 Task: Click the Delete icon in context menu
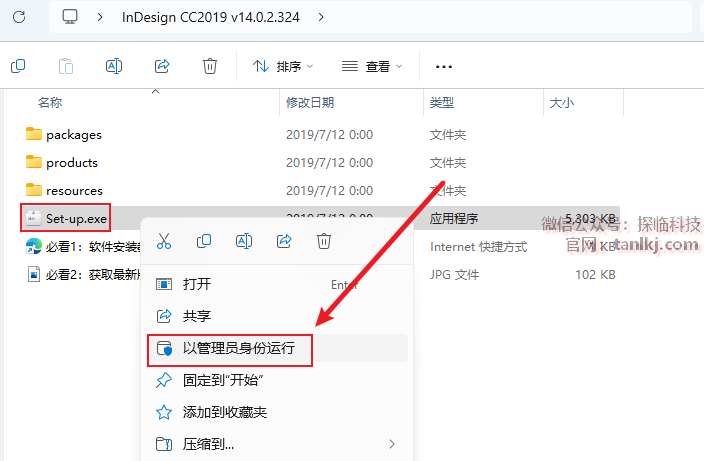click(324, 241)
